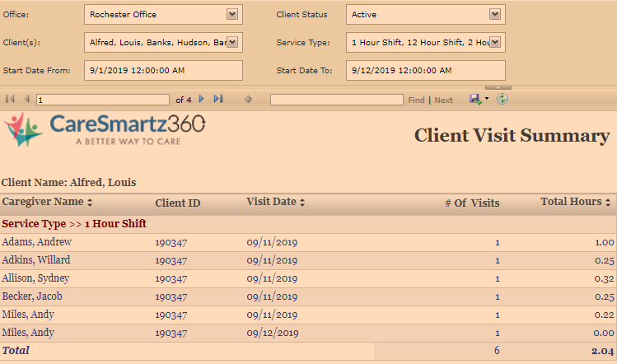Open the export format dropdown arrow
617x364 pixels.
pyautogui.click(x=487, y=98)
